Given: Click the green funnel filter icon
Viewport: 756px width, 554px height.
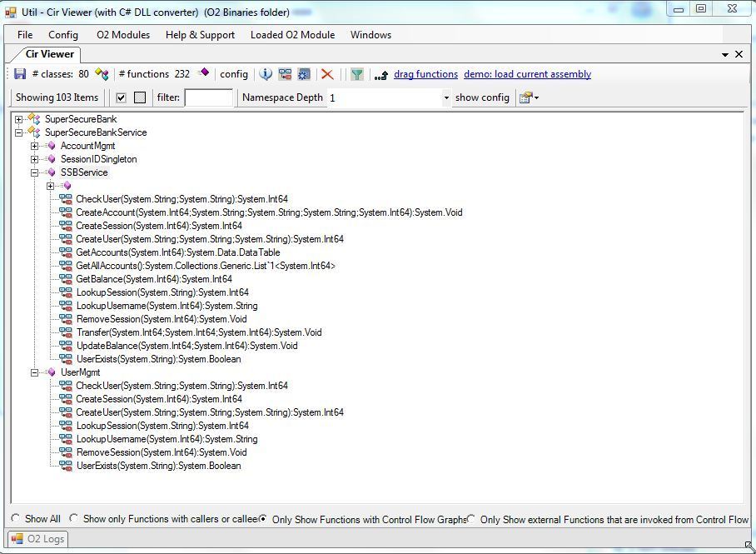Looking at the screenshot, I should [x=357, y=74].
